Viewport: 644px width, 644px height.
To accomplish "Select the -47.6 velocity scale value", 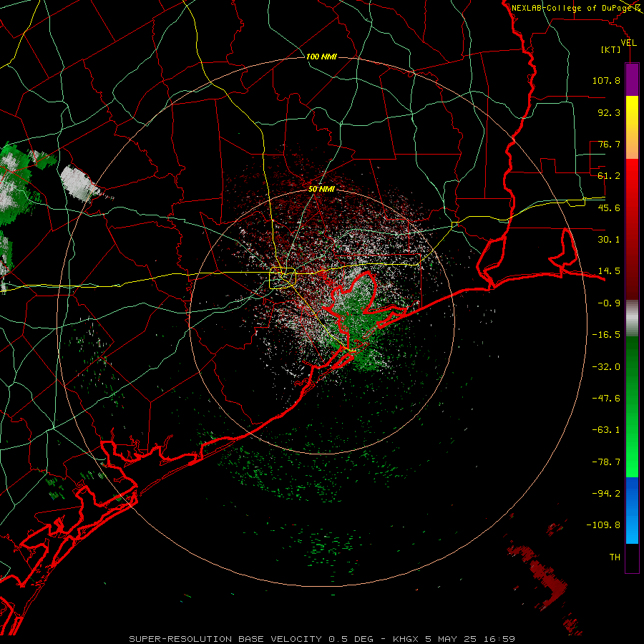I will click(606, 399).
